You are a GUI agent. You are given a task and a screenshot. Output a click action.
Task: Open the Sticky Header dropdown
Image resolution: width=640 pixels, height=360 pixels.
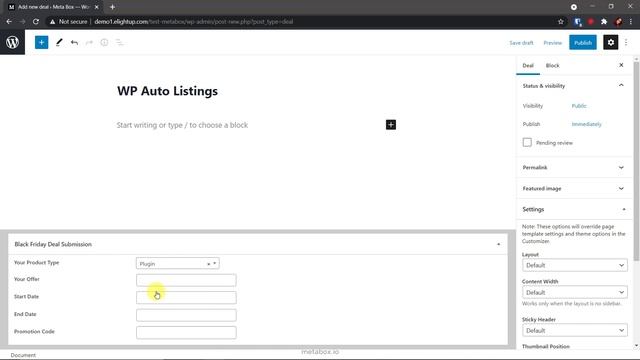tap(575, 330)
